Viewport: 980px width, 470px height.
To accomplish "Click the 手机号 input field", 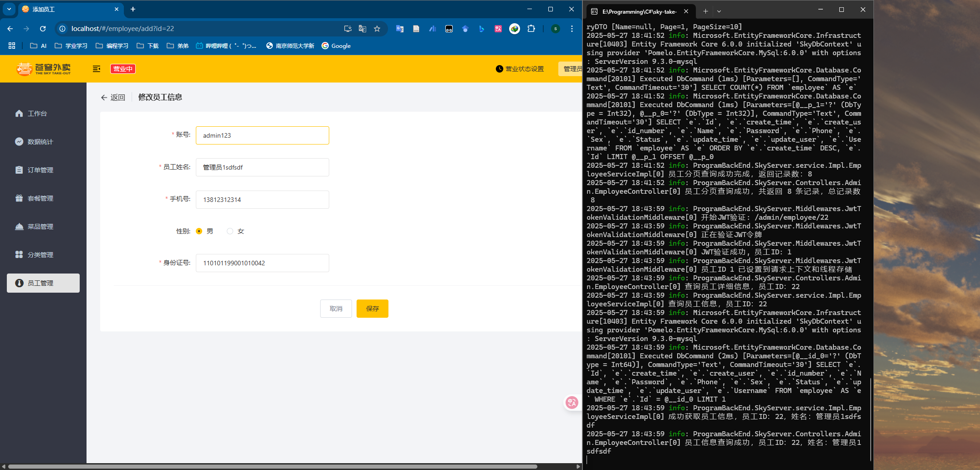I will click(x=262, y=200).
